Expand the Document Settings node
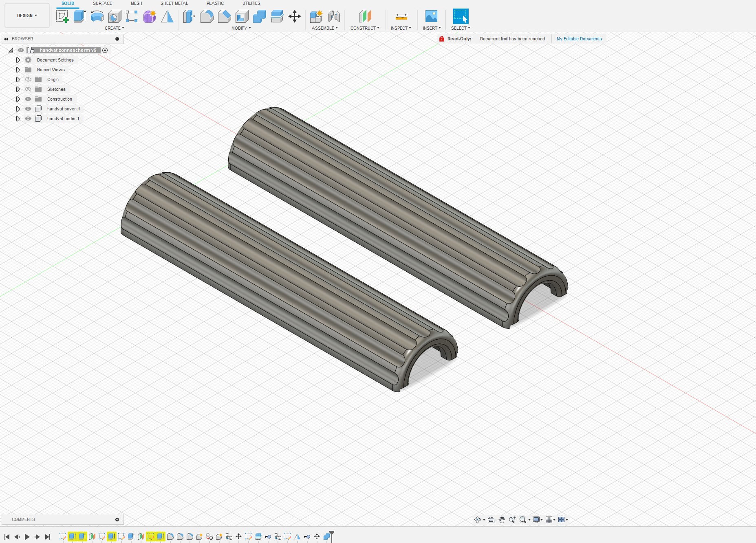The height and width of the screenshot is (543, 756). (18, 60)
